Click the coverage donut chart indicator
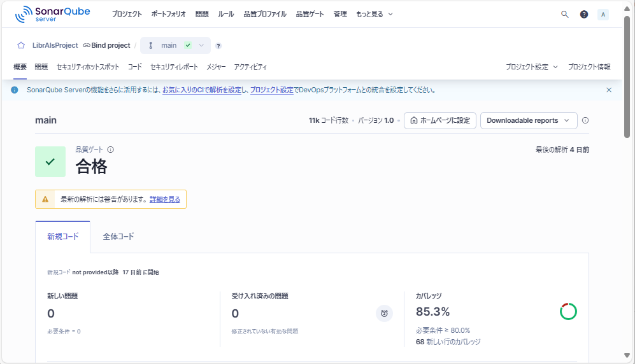Viewport: 635px width, 364px height. pyautogui.click(x=568, y=311)
